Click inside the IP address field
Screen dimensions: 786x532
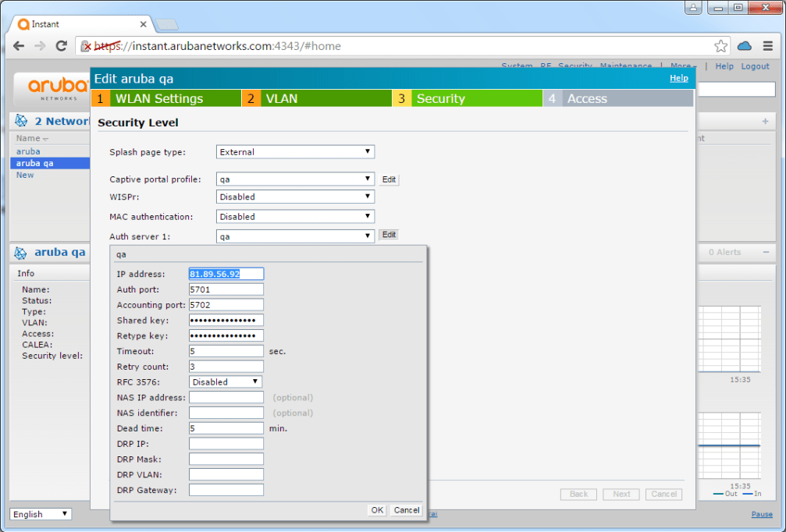226,274
